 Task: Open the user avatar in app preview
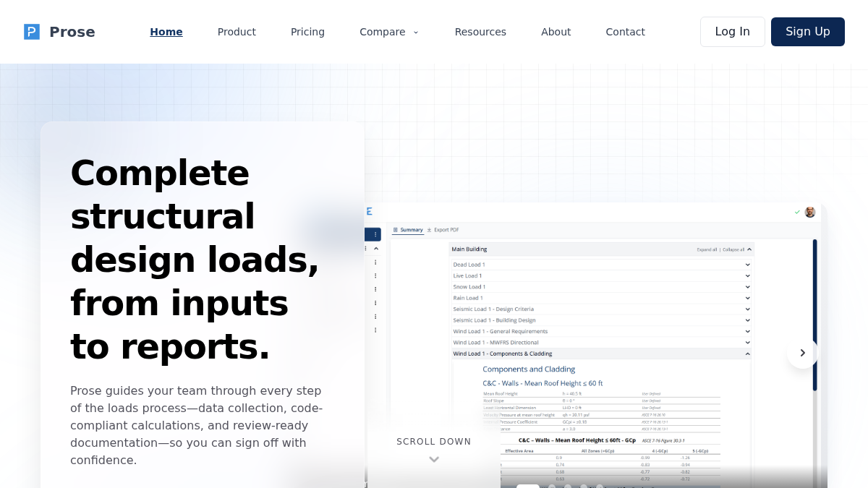[810, 212]
